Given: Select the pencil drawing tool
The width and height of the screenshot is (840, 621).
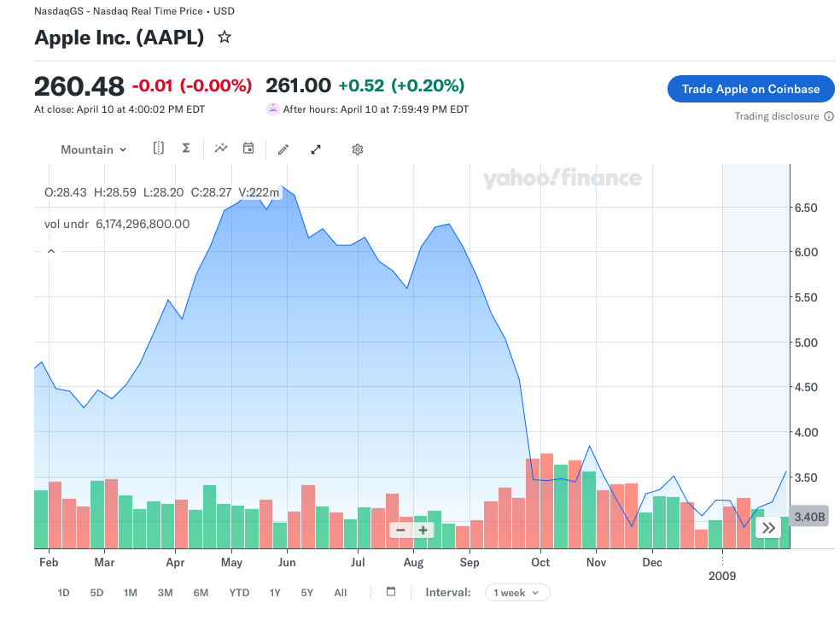Looking at the screenshot, I should [283, 149].
